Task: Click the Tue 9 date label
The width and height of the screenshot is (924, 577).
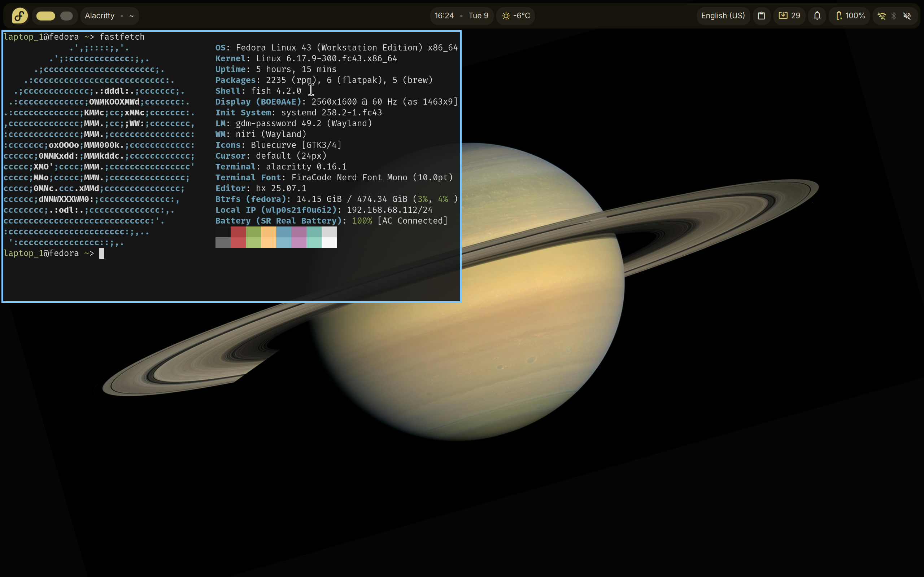Action: click(478, 16)
